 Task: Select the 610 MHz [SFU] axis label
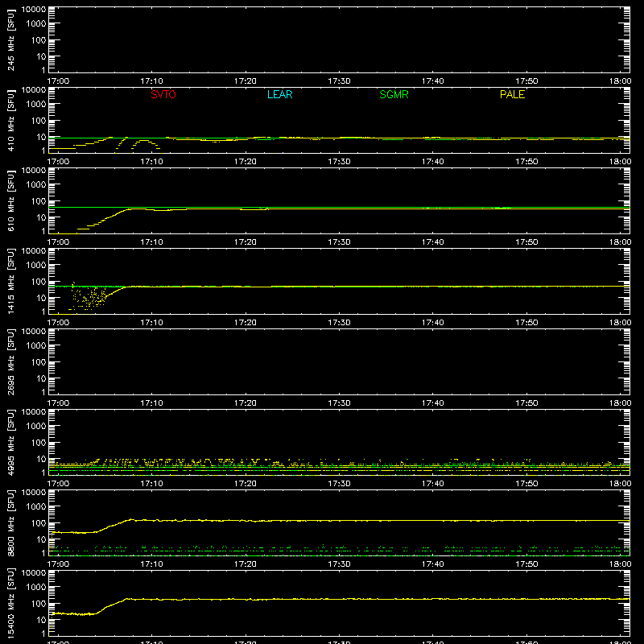[10, 200]
